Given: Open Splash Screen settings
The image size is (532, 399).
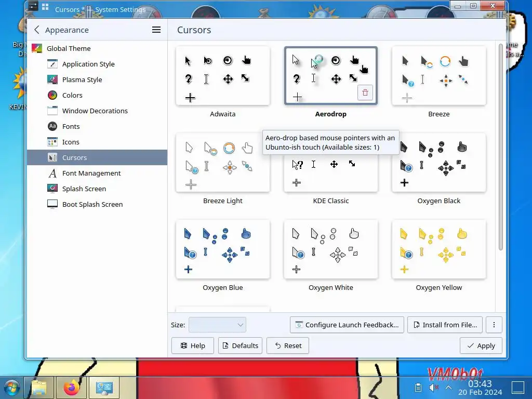Looking at the screenshot, I should click(97, 189).
